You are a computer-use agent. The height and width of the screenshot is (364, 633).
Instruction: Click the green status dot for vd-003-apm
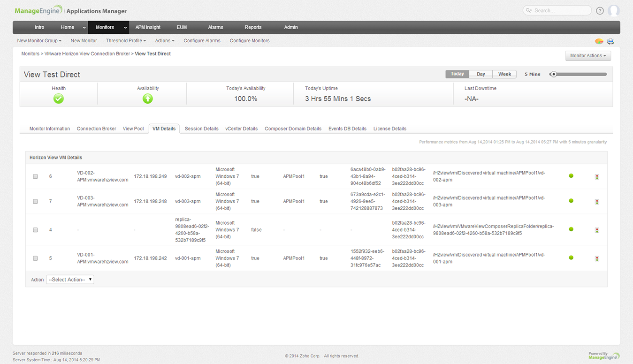point(571,201)
